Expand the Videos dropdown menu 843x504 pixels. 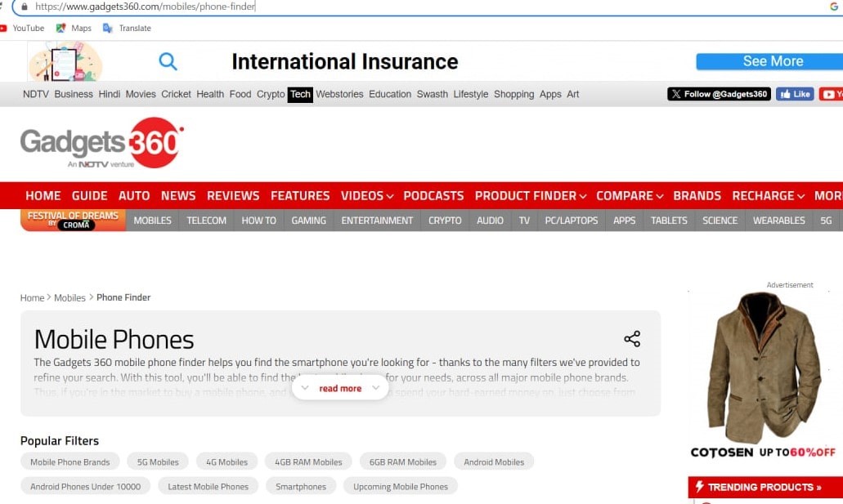367,195
